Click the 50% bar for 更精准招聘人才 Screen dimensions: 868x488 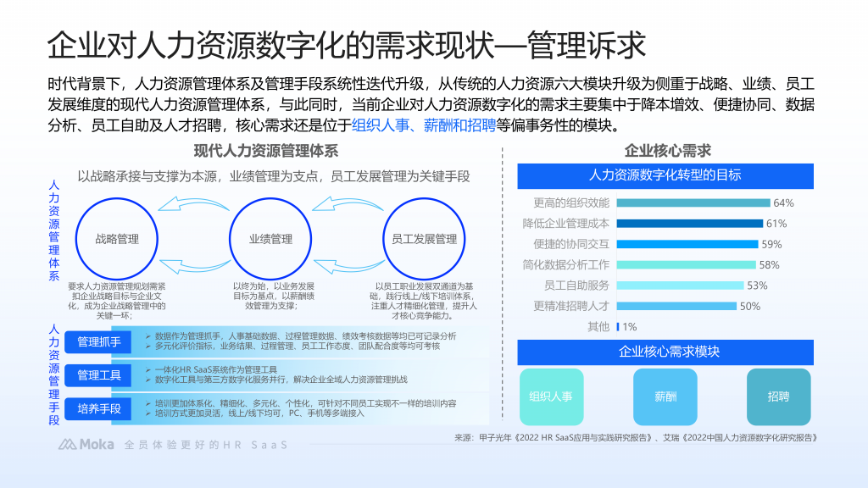point(676,306)
